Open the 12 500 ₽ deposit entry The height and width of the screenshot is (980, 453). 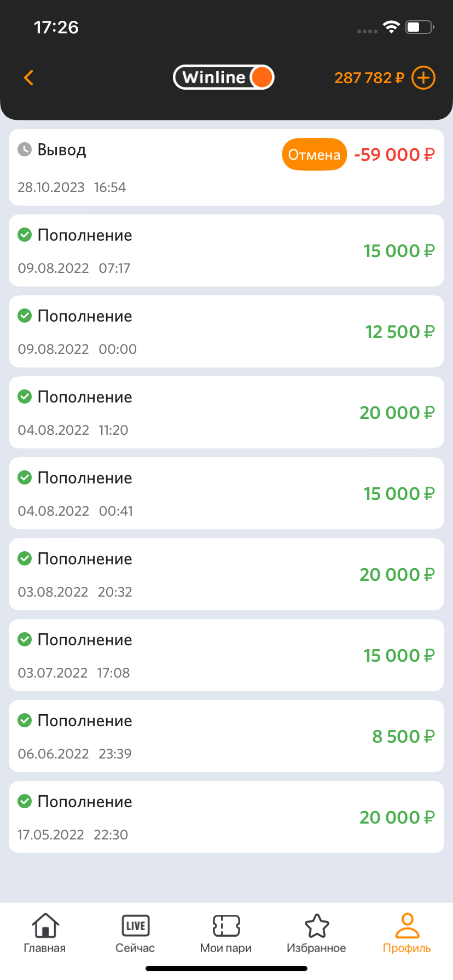coord(226,331)
